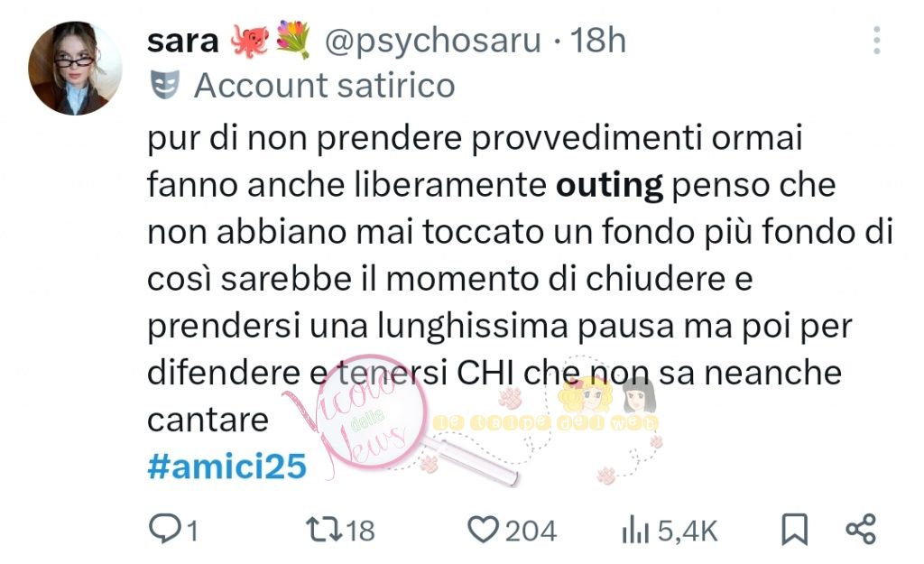Click the 204 likes count
This screenshot has width=924, height=564.
click(531, 531)
